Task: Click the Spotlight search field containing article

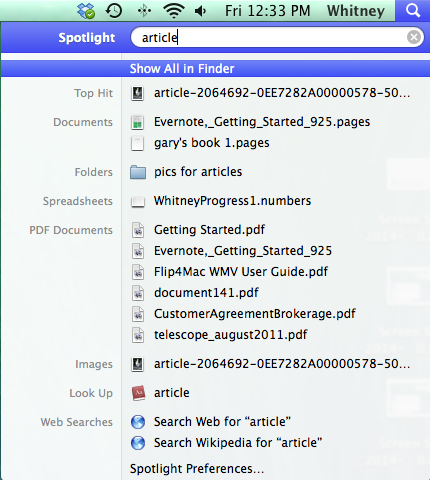Action: pyautogui.click(x=277, y=37)
